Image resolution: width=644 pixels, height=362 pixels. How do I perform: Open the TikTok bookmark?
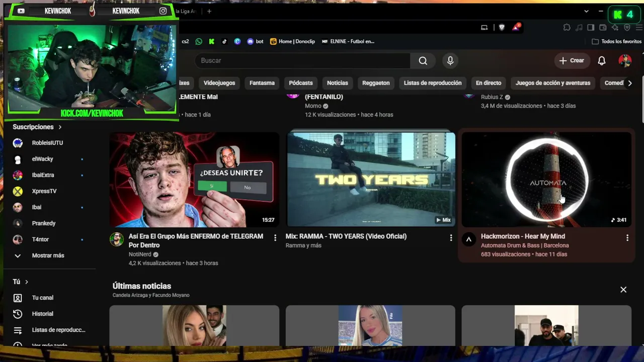click(x=224, y=41)
